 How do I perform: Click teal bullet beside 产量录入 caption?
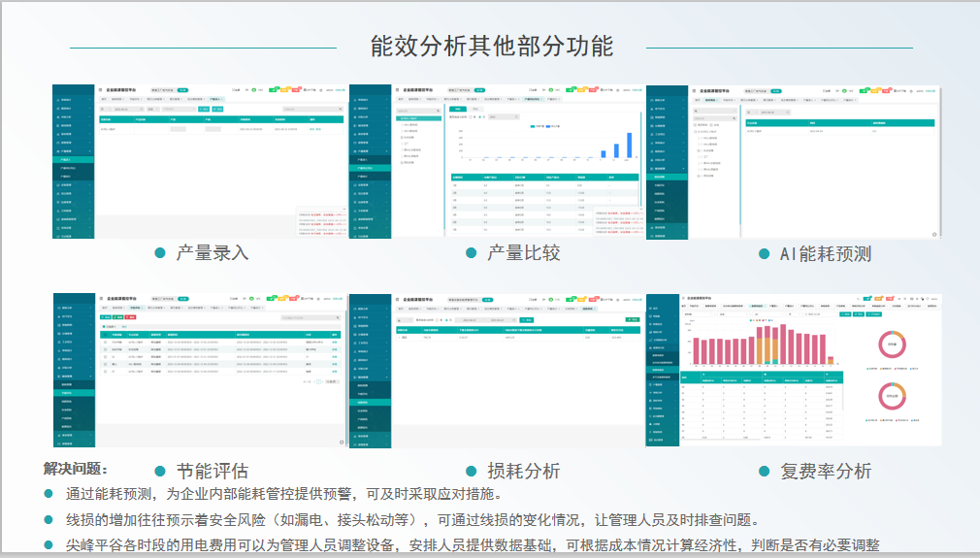160,252
